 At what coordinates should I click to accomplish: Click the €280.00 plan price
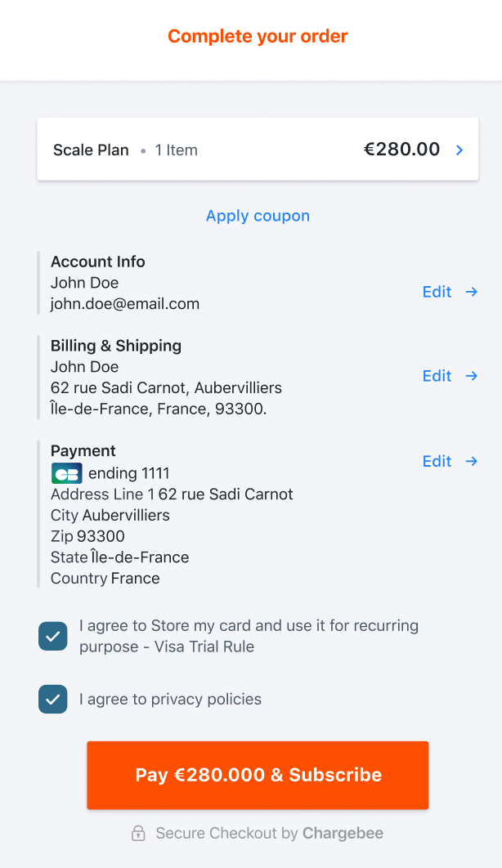(x=401, y=150)
